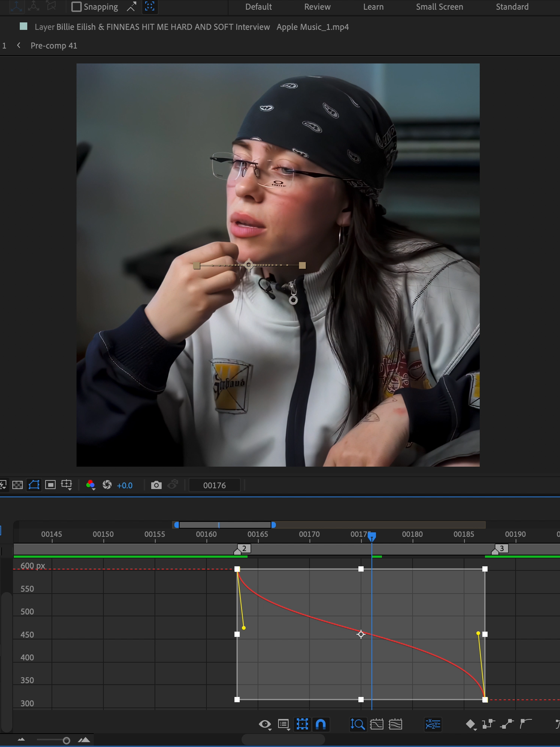Open the Pre-comp 41 breadcrumb

(x=54, y=46)
